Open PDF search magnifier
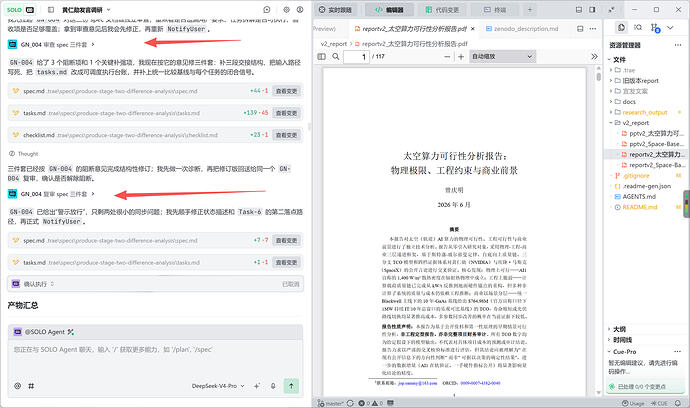This screenshot has height=408, width=690. [x=336, y=56]
